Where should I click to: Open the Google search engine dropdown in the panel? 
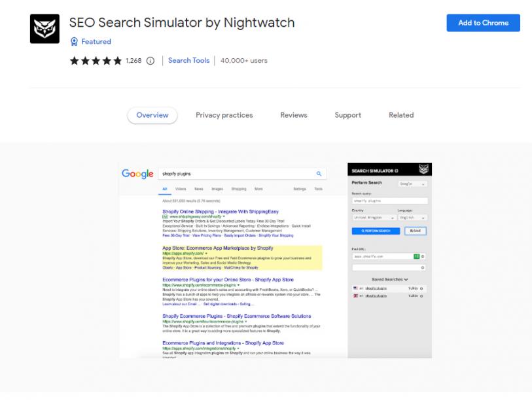pos(412,184)
